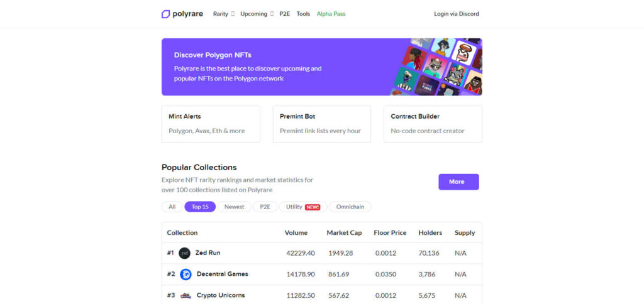Open the Tools nav menu item

[x=303, y=14]
